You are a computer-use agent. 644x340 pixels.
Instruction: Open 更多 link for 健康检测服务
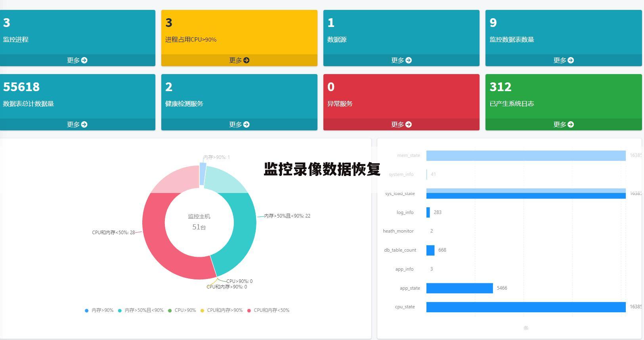(x=239, y=124)
